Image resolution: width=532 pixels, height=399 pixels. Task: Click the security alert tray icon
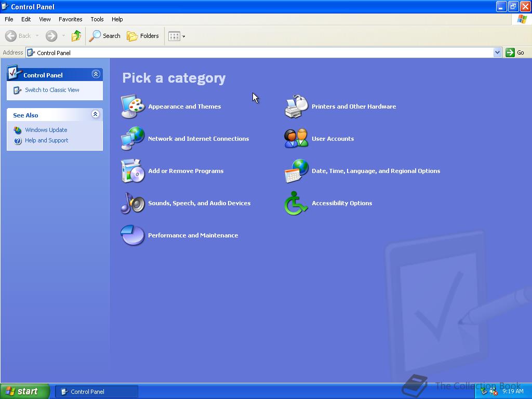494,392
